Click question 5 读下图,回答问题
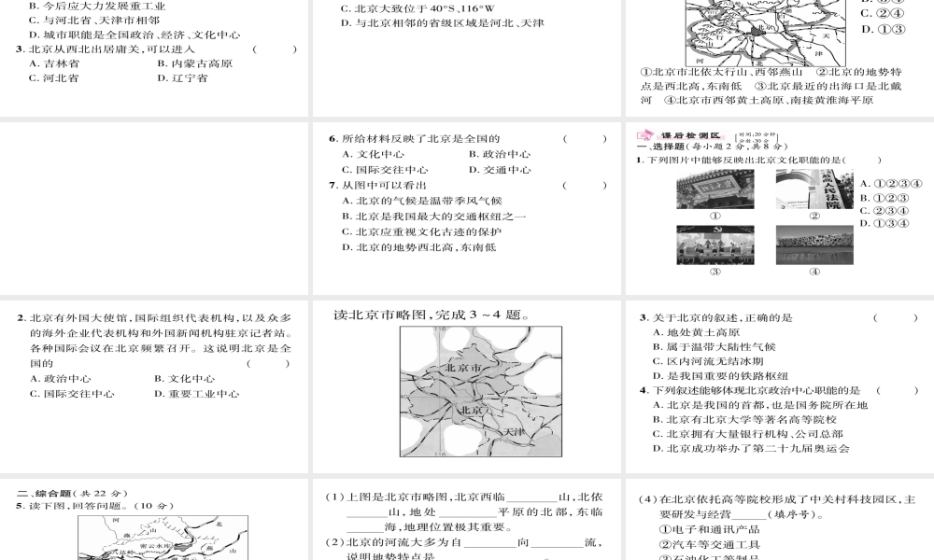This screenshot has height=560, width=934. point(95,506)
